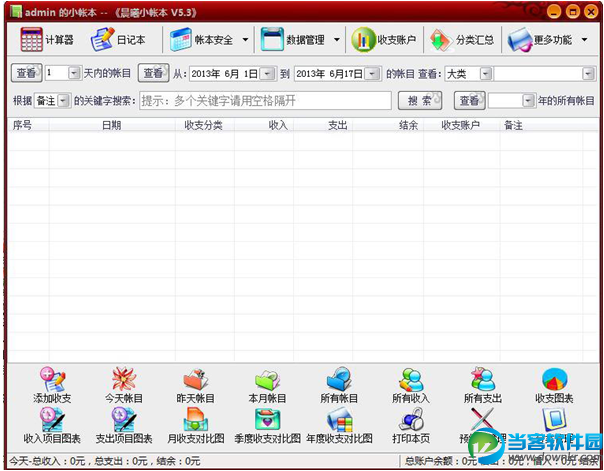
Task: Click the 收支账户 column header
Action: pyautogui.click(x=460, y=125)
